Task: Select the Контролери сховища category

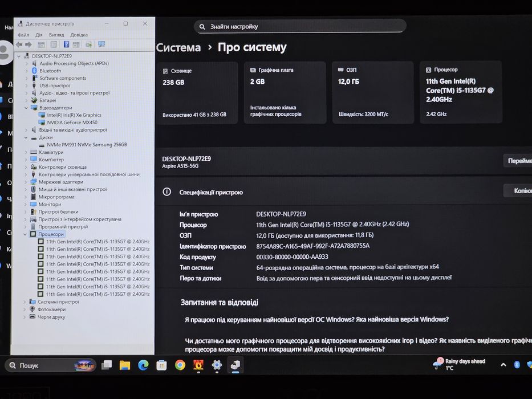Action: 62,167
